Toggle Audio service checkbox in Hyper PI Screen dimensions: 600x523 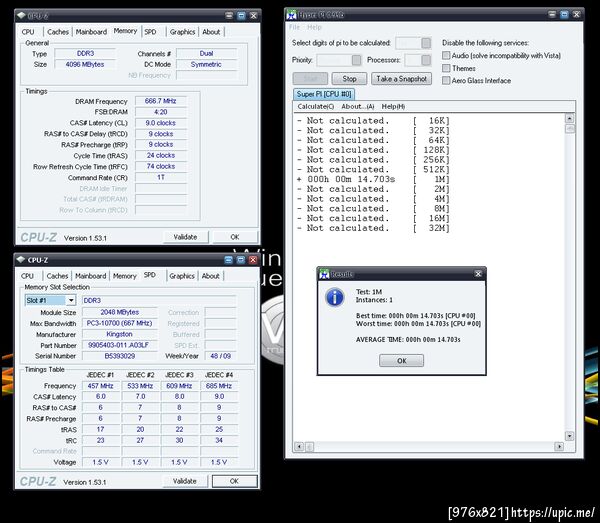tap(446, 55)
